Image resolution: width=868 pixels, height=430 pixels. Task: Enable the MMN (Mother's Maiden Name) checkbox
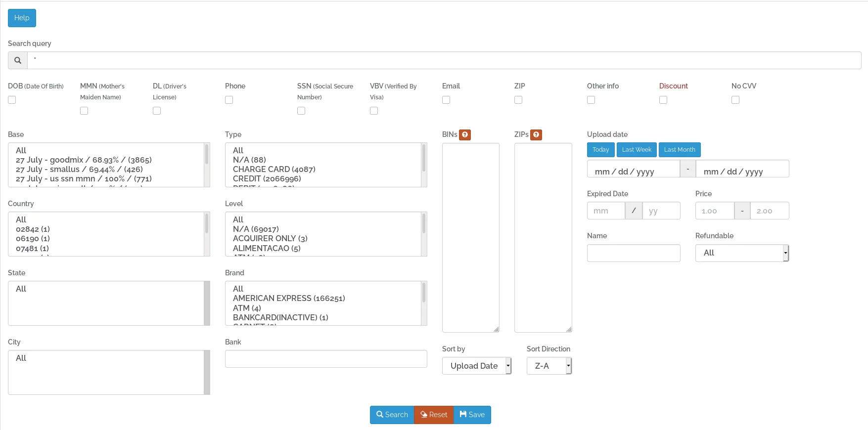click(84, 111)
